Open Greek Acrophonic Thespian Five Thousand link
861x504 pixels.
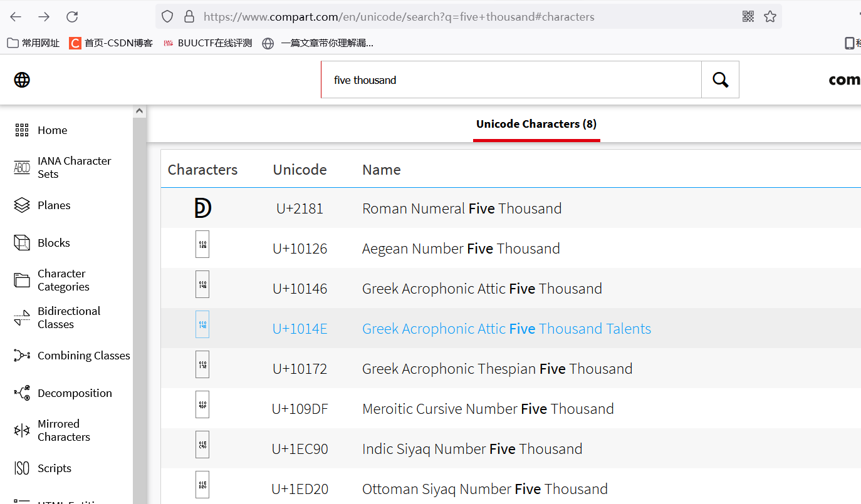coord(497,369)
